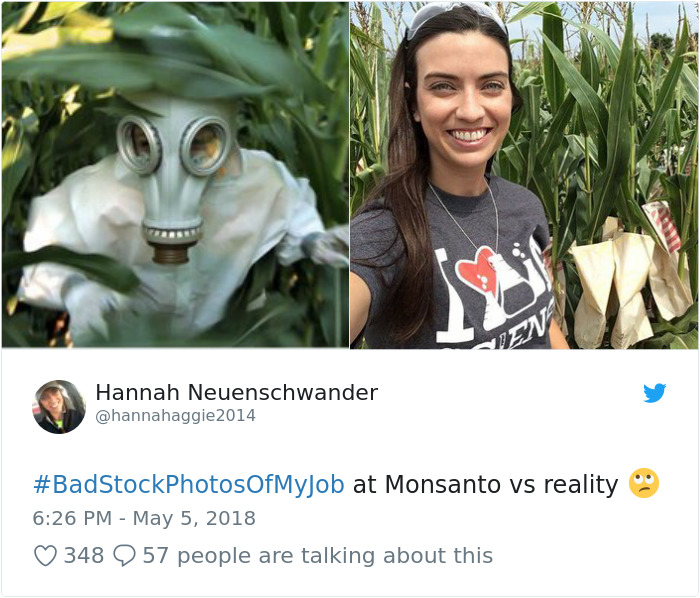Click the paper bags covering corn ears

coord(624,281)
